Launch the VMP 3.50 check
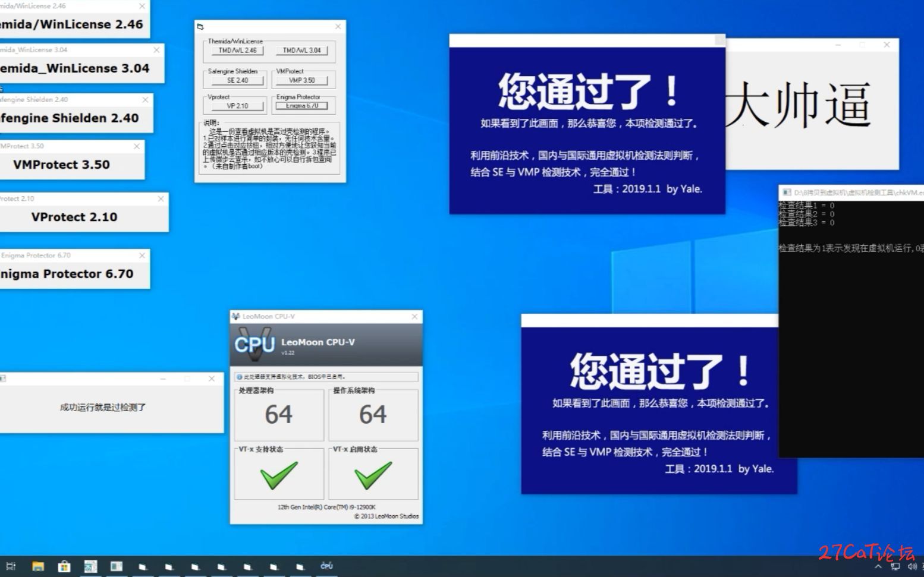Image resolution: width=924 pixels, height=577 pixels. tap(301, 80)
